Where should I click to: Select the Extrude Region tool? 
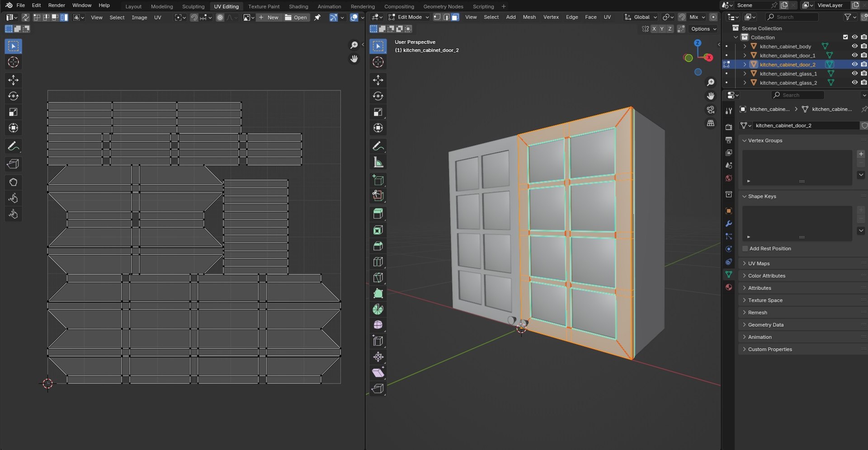coord(378,214)
